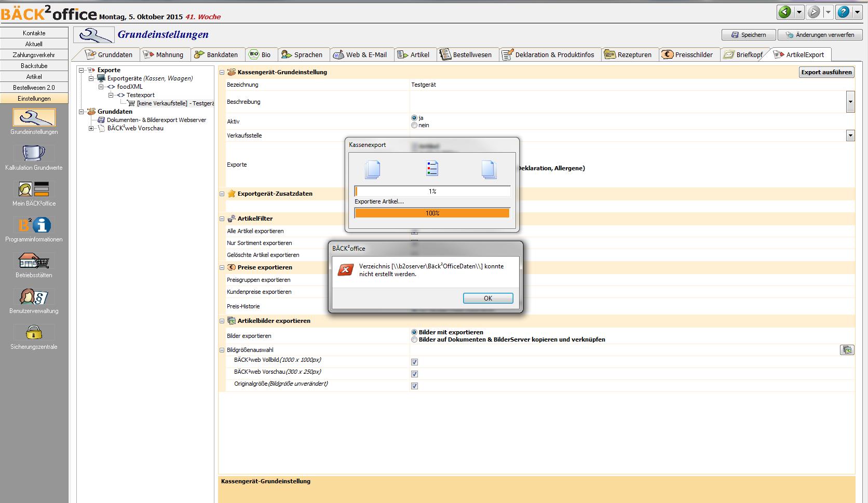Open Kalkulation Grundwerte cup icon

point(34,154)
